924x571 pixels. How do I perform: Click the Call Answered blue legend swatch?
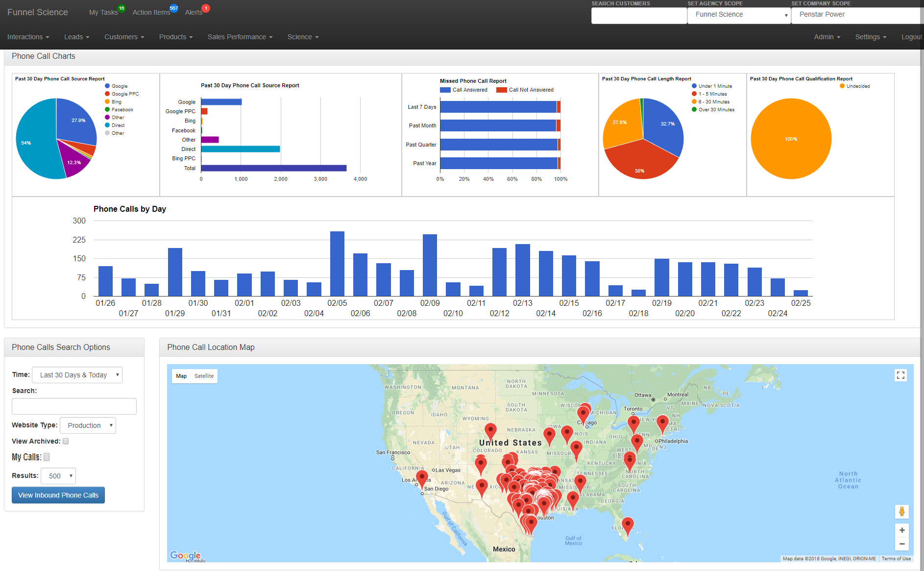click(x=445, y=90)
